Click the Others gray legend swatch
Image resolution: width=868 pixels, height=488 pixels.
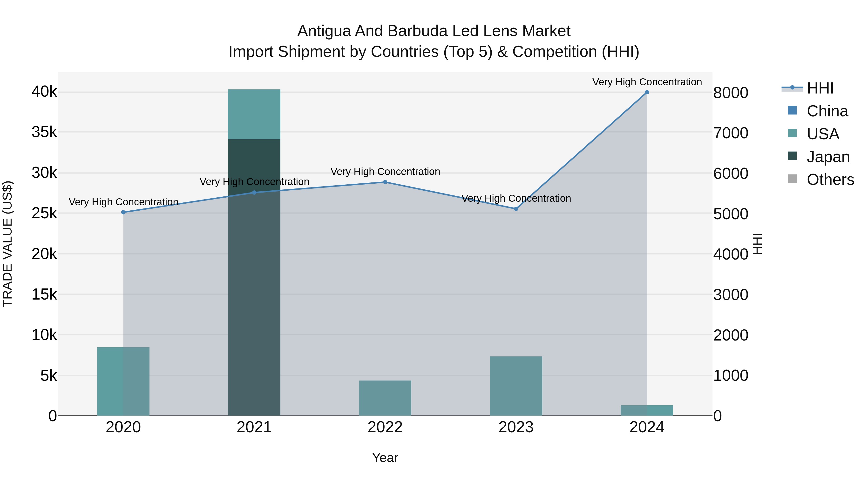[793, 179]
